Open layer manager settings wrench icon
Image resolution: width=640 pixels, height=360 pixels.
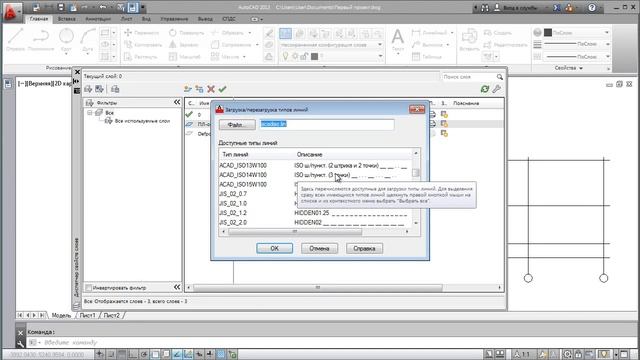pyautogui.click(x=496, y=89)
